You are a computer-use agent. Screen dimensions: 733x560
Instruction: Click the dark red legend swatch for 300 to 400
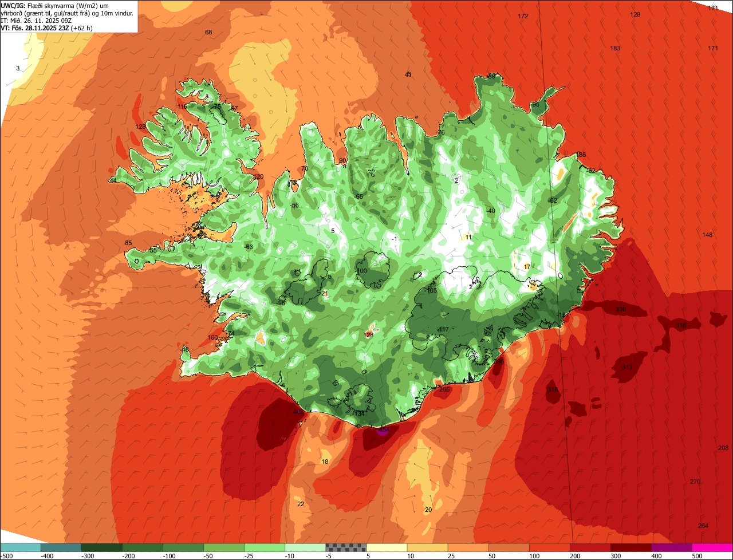pos(631,547)
